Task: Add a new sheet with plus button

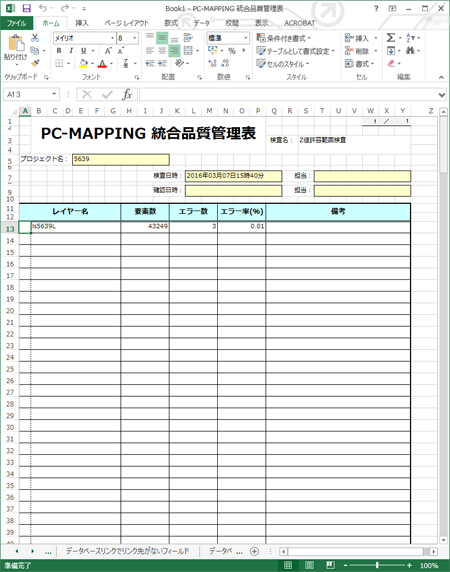Action: [255, 551]
